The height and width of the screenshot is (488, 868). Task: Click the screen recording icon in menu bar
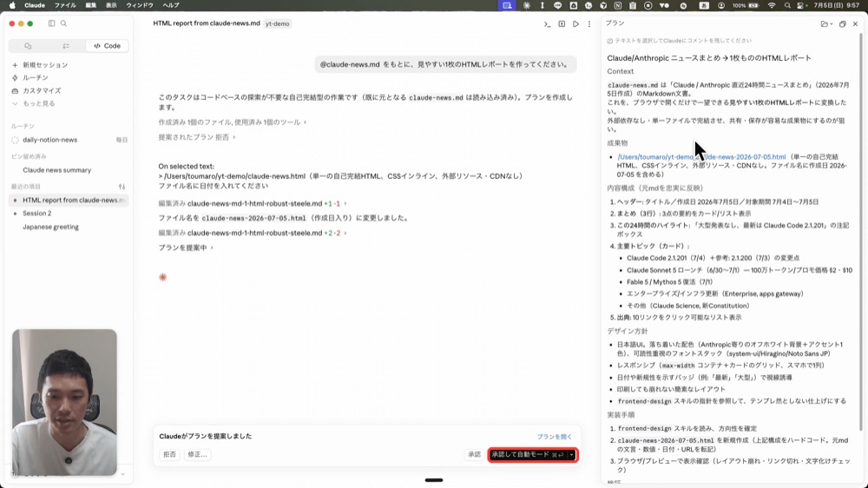648,5
